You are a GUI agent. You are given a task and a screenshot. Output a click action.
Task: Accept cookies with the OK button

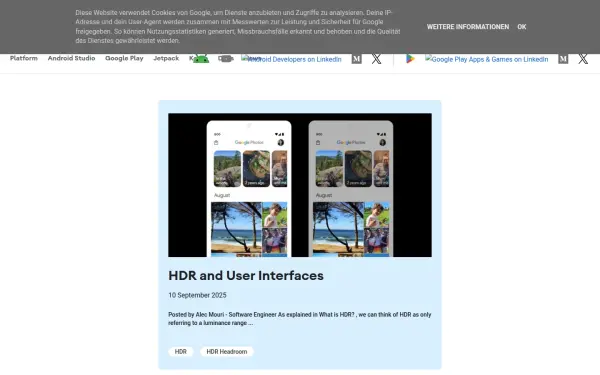pos(522,27)
